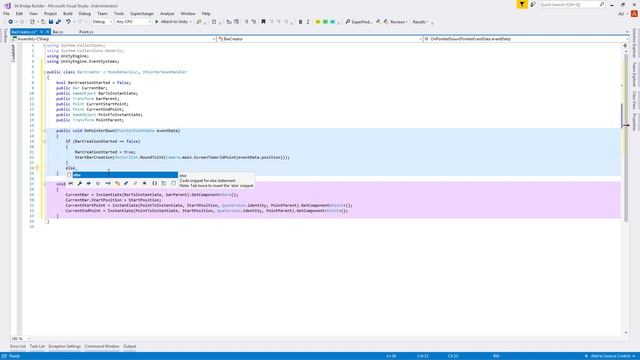This screenshot has width=640, height=360.
Task: Click the orange user account avatar
Action: [x=634, y=13]
